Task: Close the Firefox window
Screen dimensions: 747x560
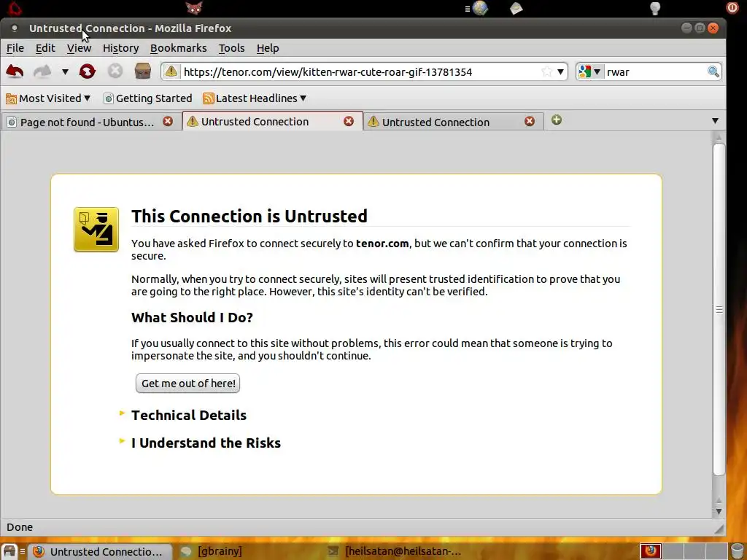Action: 713,28
